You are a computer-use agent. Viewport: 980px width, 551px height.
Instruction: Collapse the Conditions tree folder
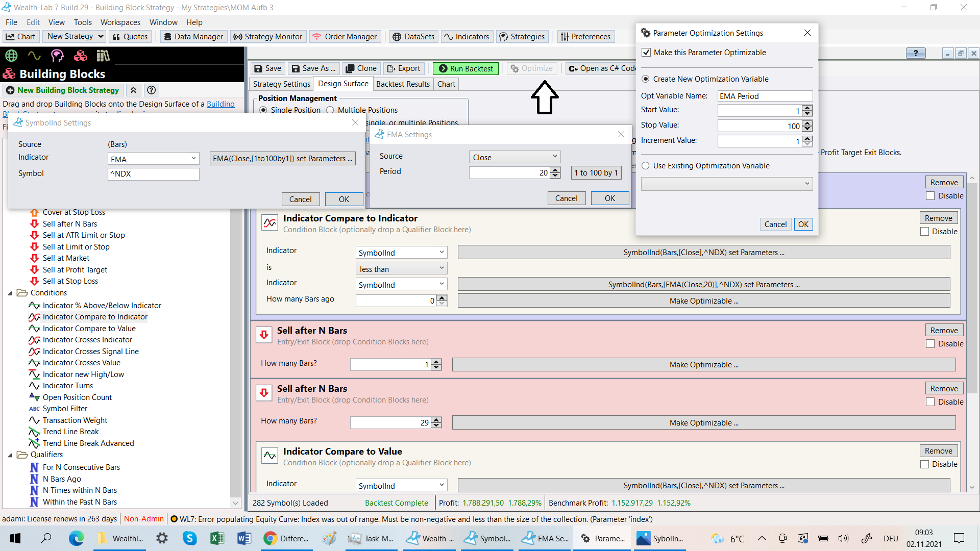(x=10, y=293)
